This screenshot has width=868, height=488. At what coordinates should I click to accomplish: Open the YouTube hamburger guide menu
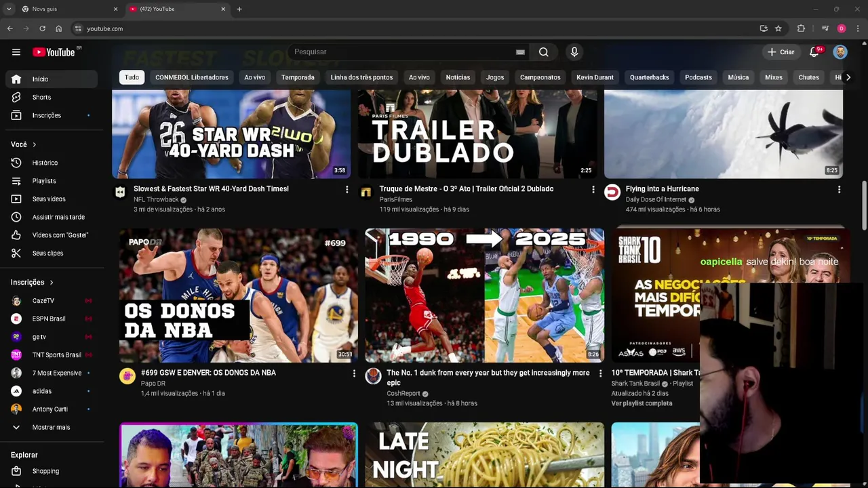(x=16, y=52)
